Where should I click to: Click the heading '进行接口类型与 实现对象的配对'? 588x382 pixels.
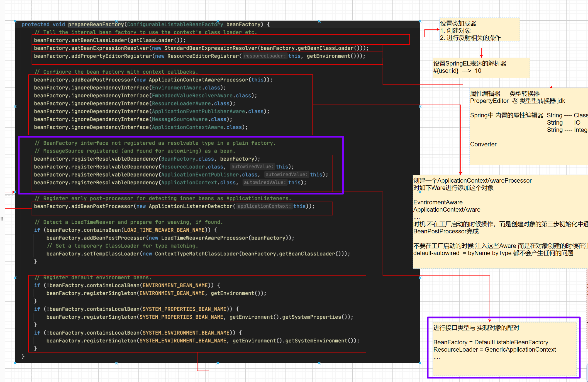click(476, 328)
